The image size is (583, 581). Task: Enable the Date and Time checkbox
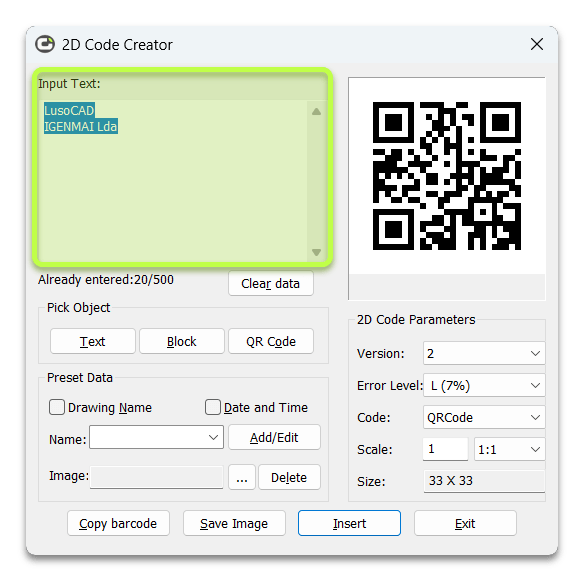213,407
